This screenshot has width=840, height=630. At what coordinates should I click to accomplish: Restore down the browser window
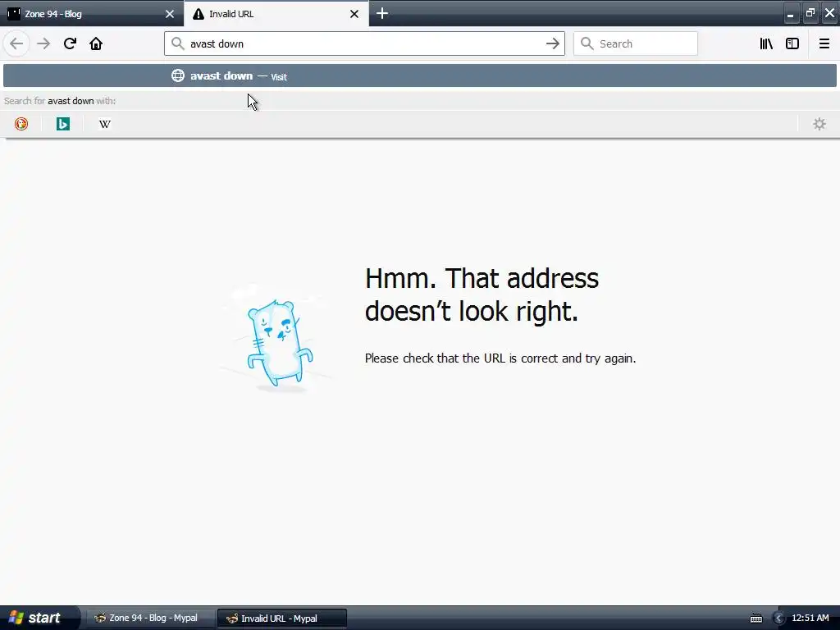(810, 13)
